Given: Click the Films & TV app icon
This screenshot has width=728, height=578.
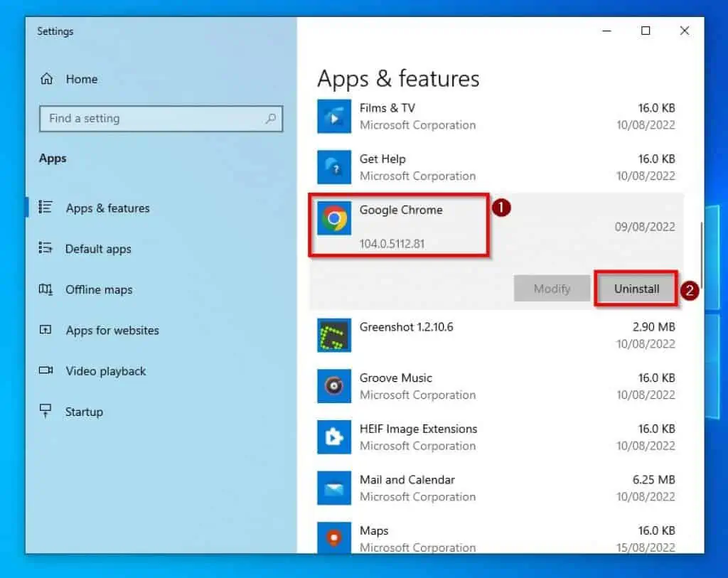Looking at the screenshot, I should point(334,116).
